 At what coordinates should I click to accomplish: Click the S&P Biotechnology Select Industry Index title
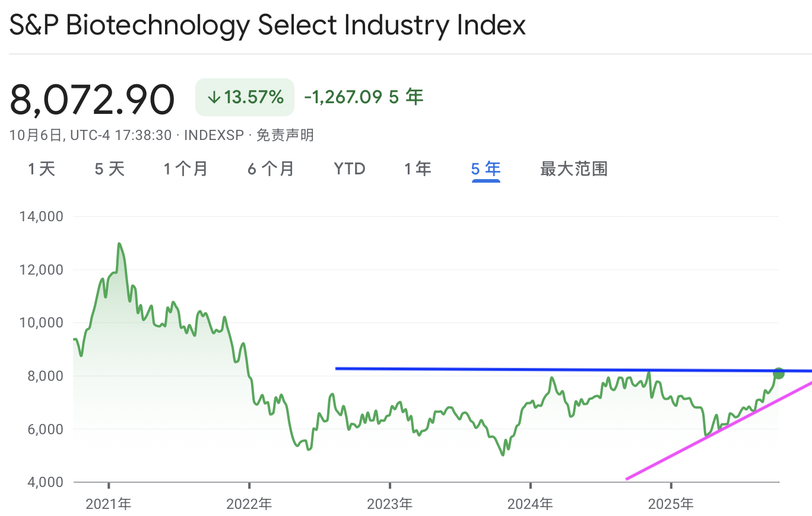pyautogui.click(x=267, y=25)
